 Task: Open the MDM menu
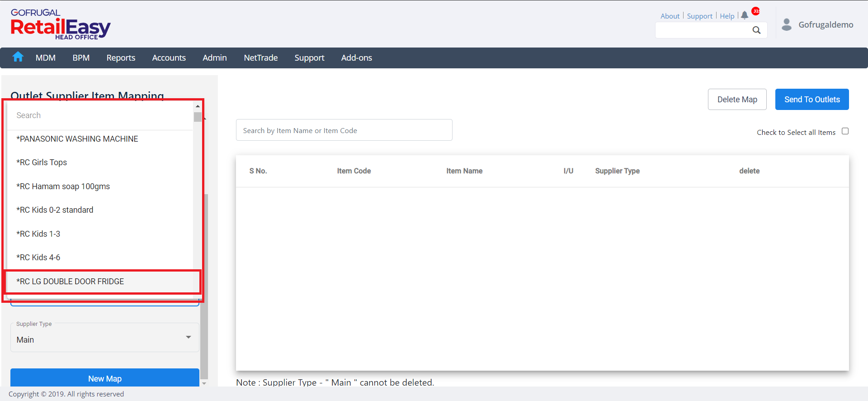point(46,58)
